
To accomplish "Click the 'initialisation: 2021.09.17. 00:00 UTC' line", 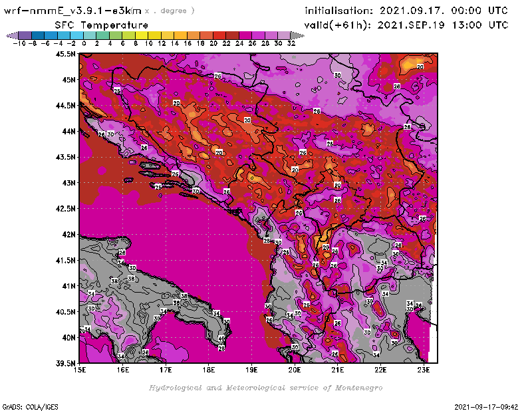I will (x=406, y=11).
